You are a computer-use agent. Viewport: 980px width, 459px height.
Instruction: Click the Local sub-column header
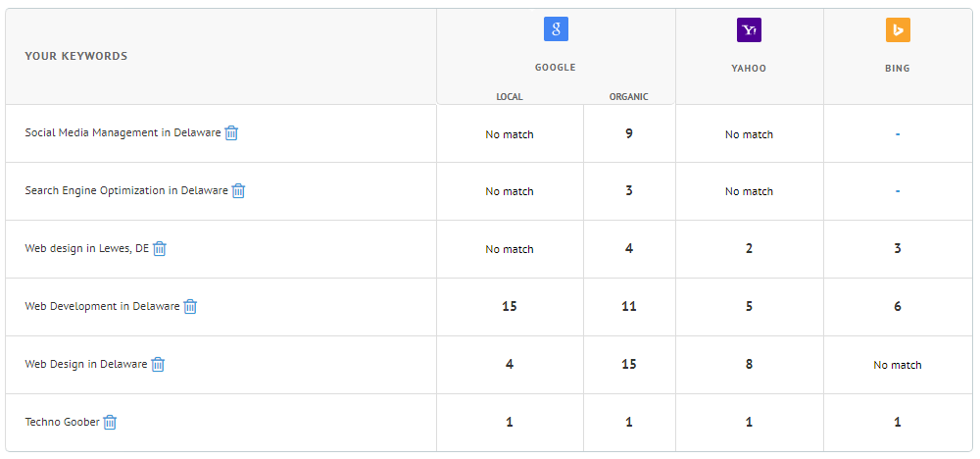click(x=510, y=97)
